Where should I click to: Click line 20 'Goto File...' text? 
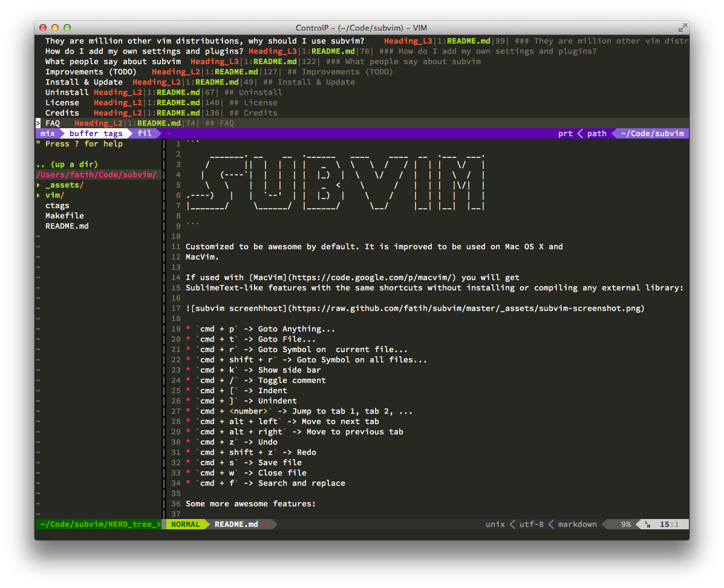point(287,339)
